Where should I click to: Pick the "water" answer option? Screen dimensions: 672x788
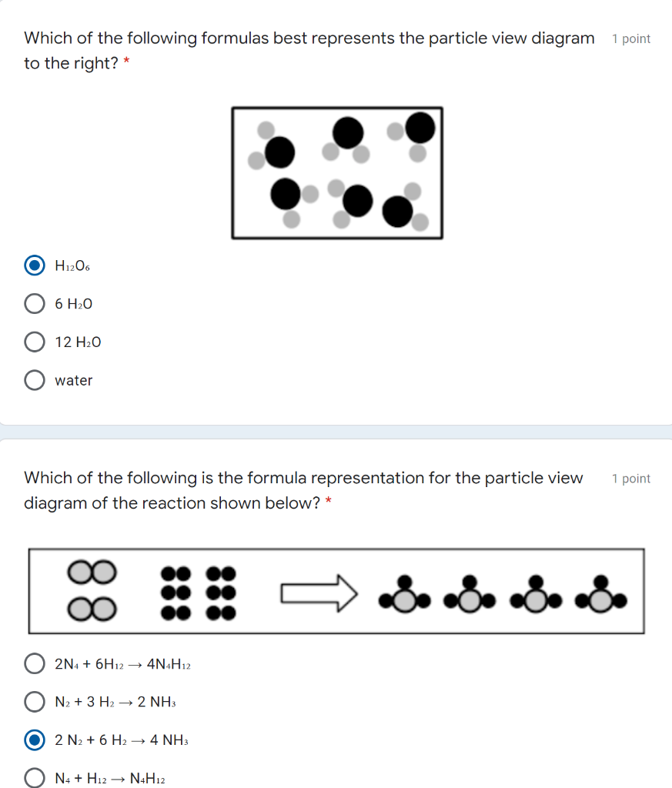pyautogui.click(x=34, y=379)
